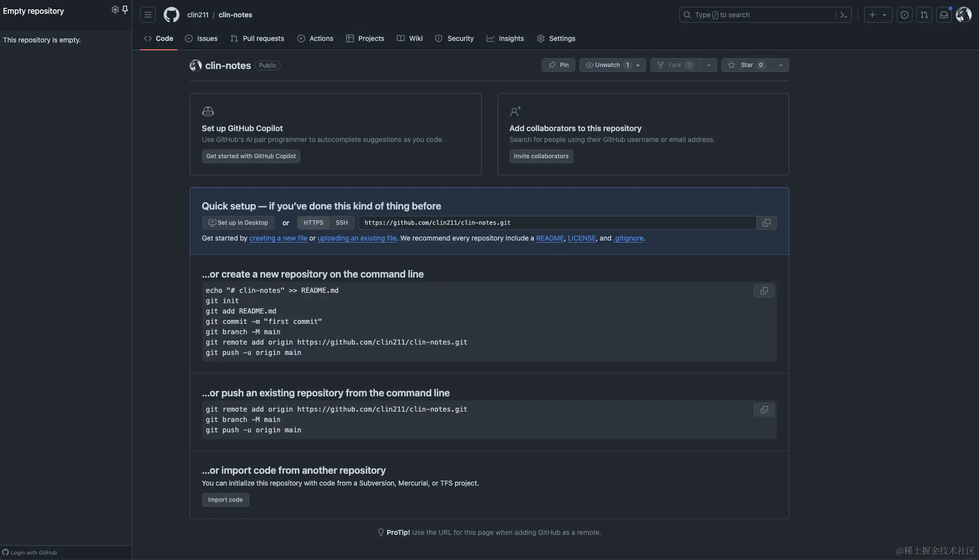Expand the Unwatch notifications dropdown
The image size is (979, 560).
(638, 65)
